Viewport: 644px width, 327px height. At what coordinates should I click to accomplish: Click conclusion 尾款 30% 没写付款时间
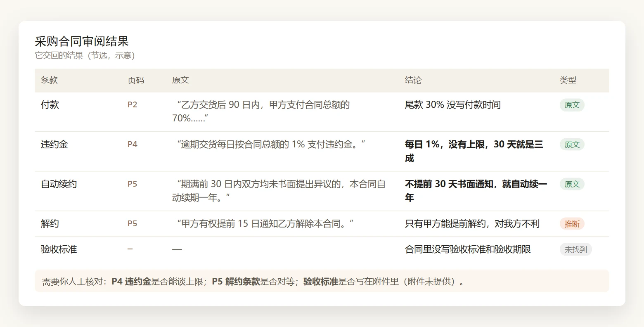pos(452,105)
